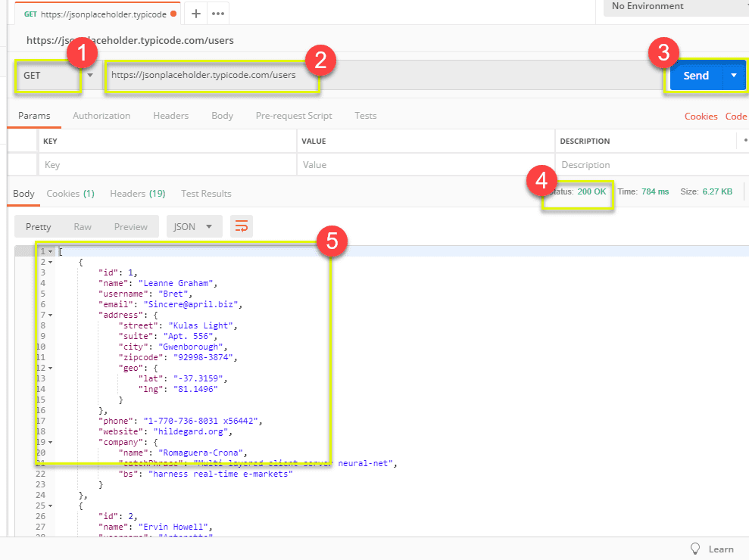Open the Test Results response tab
This screenshot has width=749, height=560.
click(x=205, y=193)
